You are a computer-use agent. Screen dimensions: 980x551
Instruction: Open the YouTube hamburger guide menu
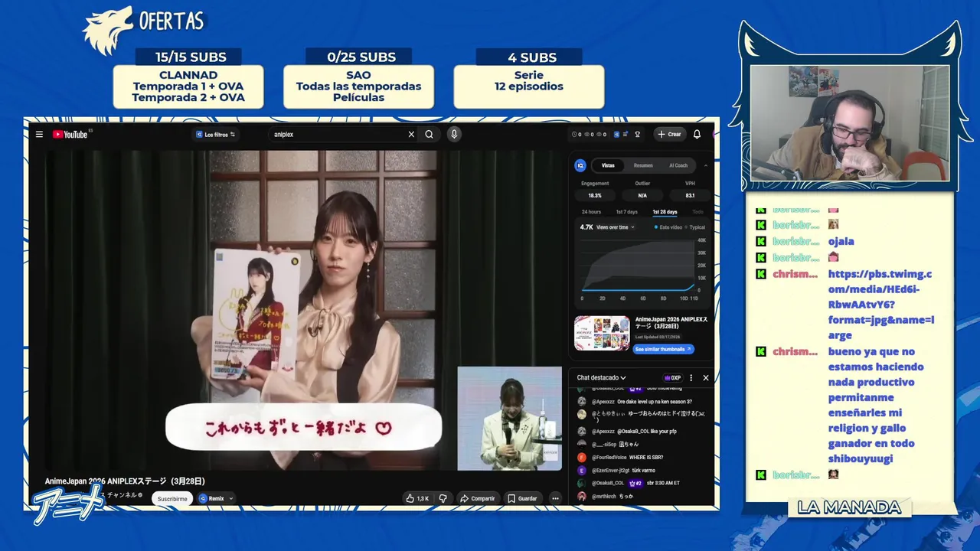(x=39, y=134)
